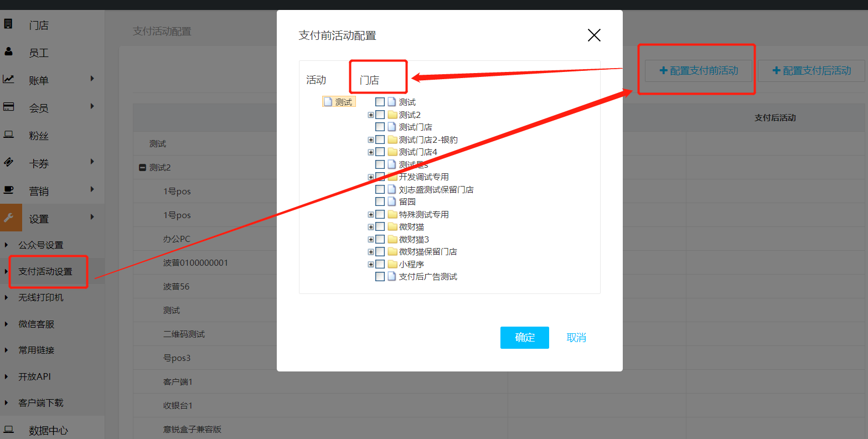Click the 会员 card icon in sidebar
The width and height of the screenshot is (868, 439).
[x=8, y=107]
